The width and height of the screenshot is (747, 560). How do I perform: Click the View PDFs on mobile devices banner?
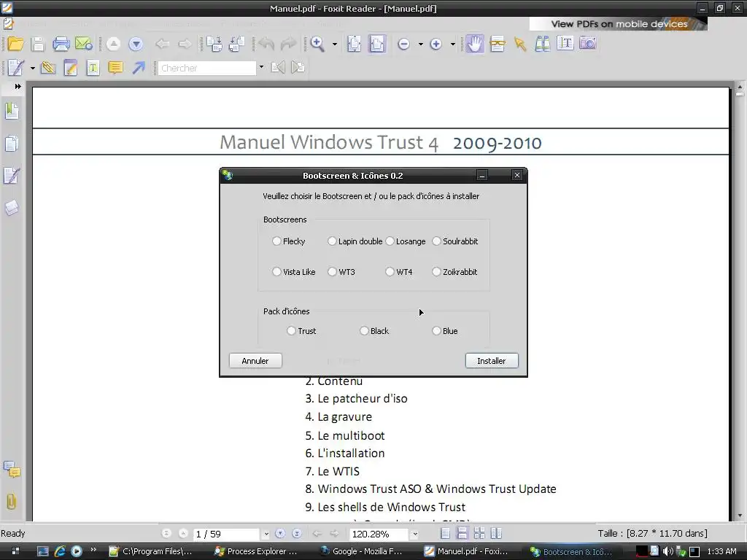(x=618, y=24)
